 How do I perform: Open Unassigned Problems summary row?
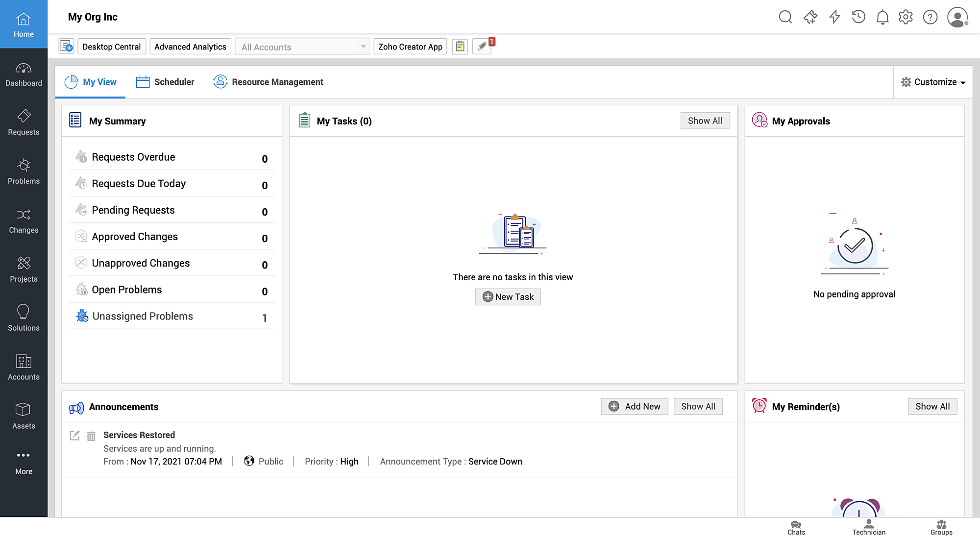coord(143,317)
